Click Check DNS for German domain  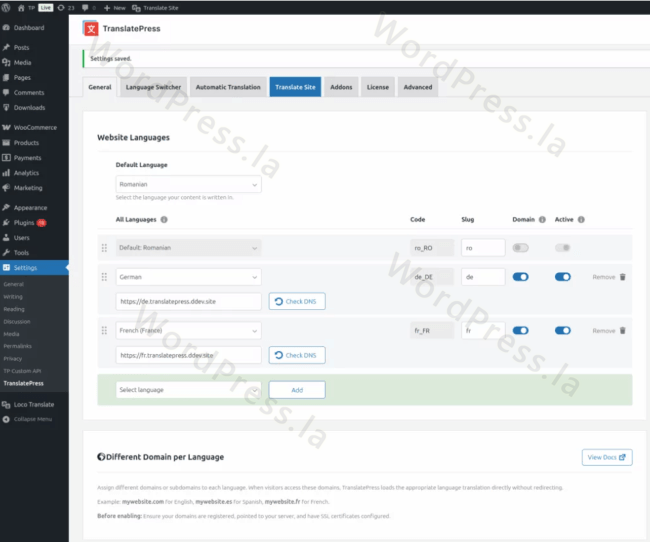pos(297,301)
